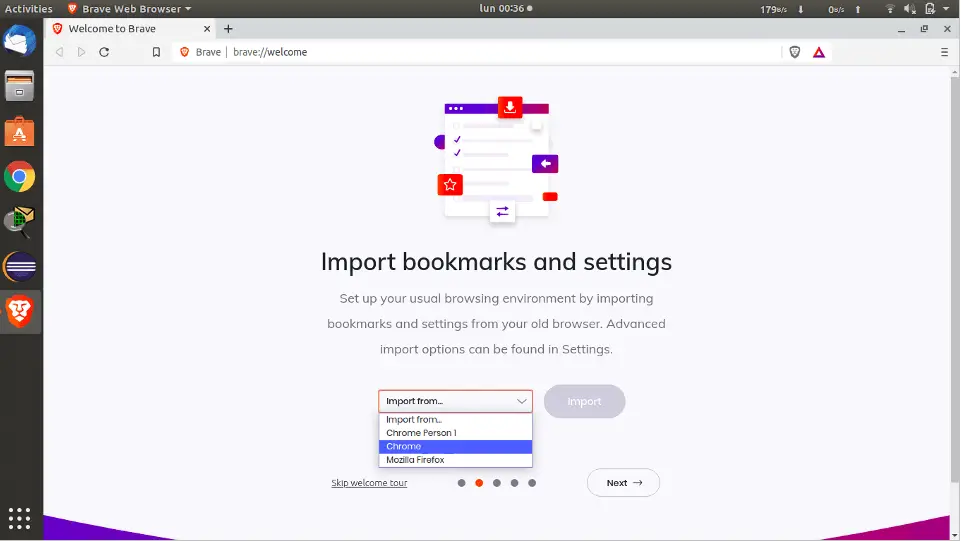Open the system menu arrow
The width and height of the screenshot is (961, 541).
947,9
